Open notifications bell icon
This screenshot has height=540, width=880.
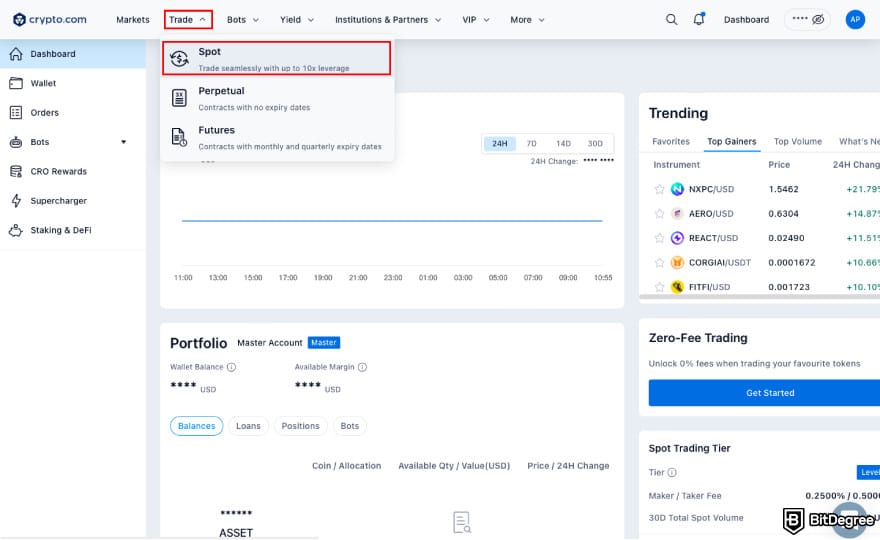click(699, 19)
